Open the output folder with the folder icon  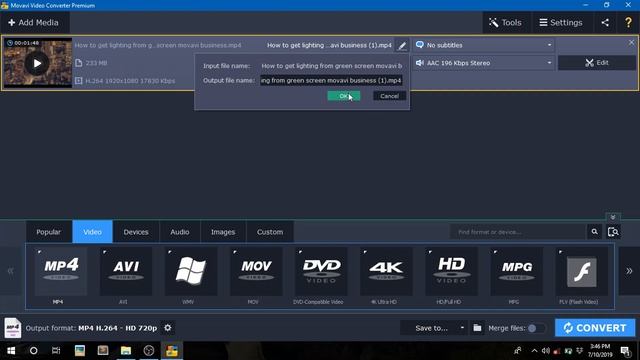click(x=477, y=328)
